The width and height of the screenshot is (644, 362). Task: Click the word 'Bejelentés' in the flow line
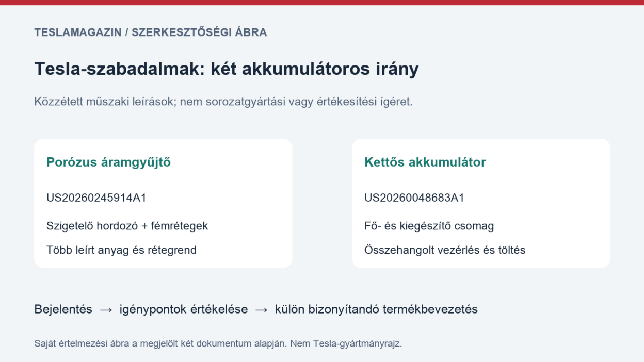[x=63, y=309]
